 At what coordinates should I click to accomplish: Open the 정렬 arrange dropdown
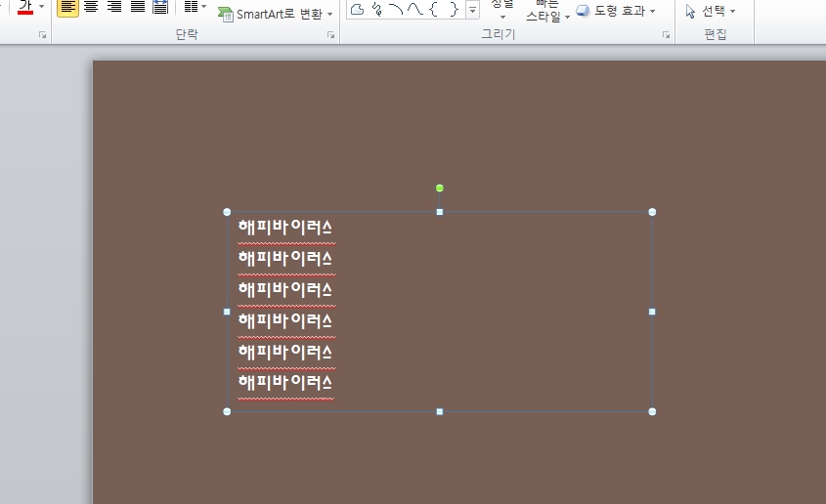click(502, 11)
